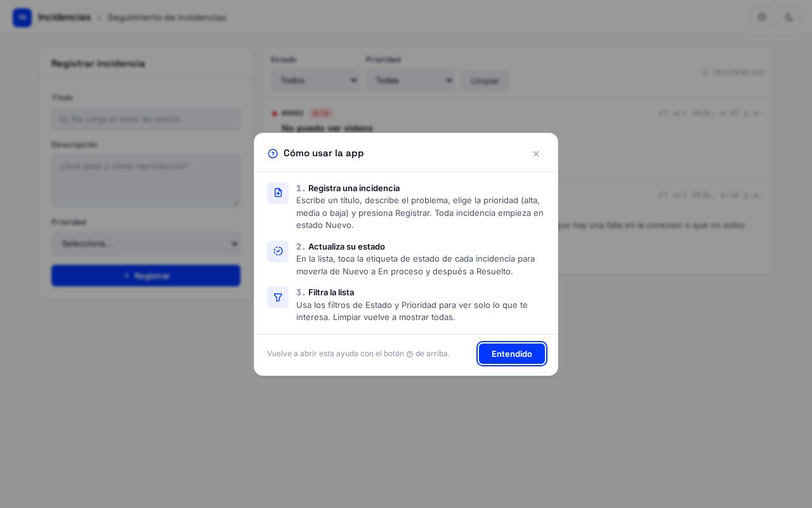Close the help dialog with the X
812x508 pixels.
[536, 154]
